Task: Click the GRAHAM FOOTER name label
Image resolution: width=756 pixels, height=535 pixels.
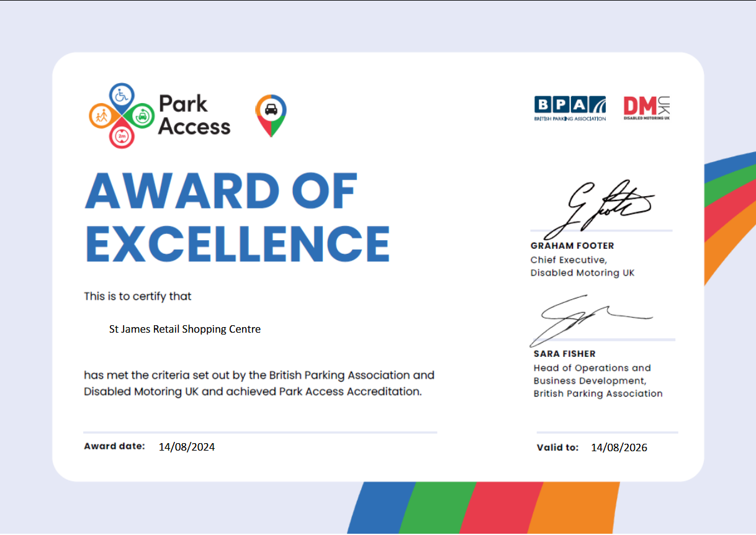Action: (572, 246)
